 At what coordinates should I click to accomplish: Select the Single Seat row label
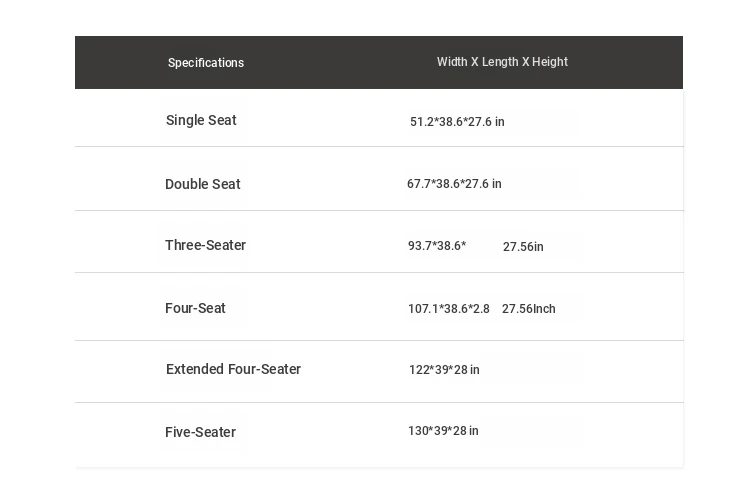[x=201, y=120]
